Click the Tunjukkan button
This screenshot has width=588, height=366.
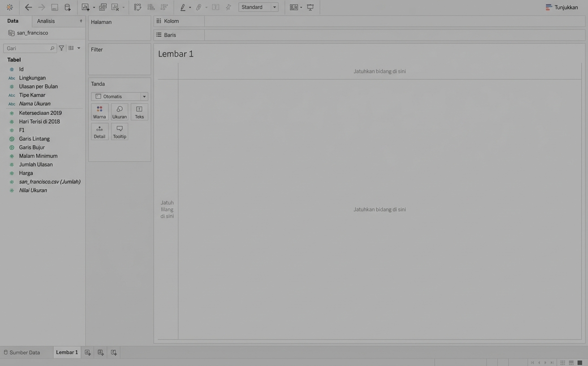point(562,7)
